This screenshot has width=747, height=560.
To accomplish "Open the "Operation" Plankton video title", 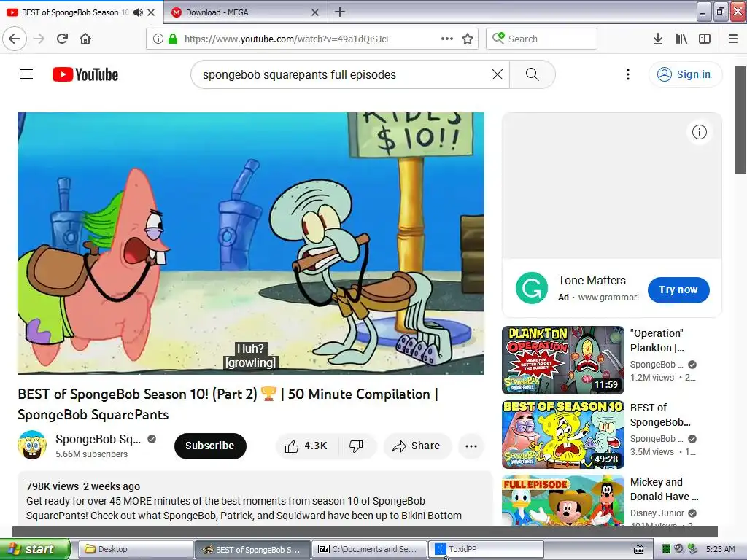I will [x=657, y=341].
